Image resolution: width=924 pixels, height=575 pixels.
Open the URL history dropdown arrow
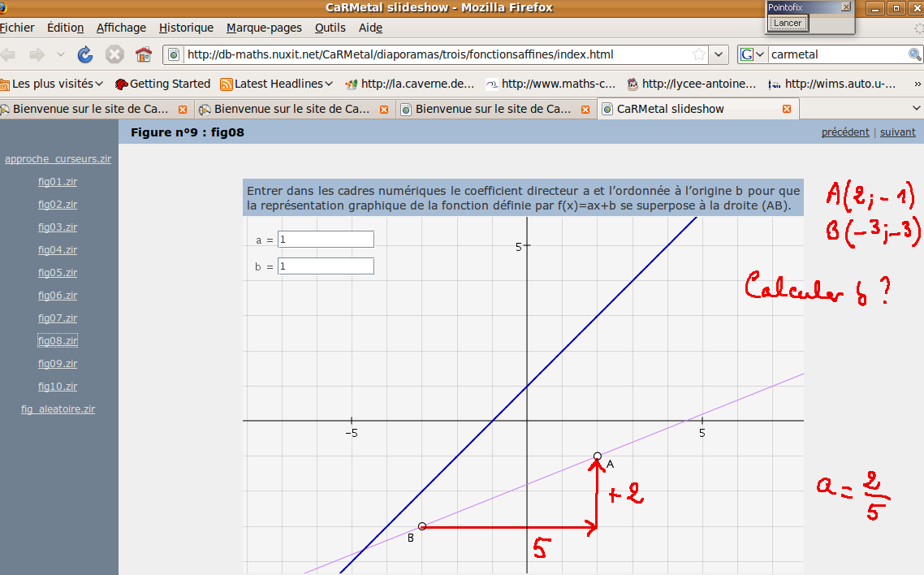[x=719, y=54]
